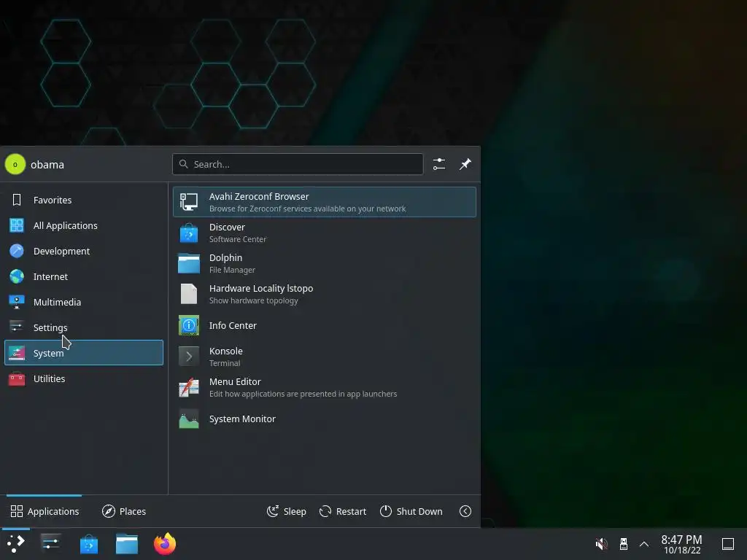This screenshot has width=747, height=560.
Task: Open the Utilities category
Action: 84,378
